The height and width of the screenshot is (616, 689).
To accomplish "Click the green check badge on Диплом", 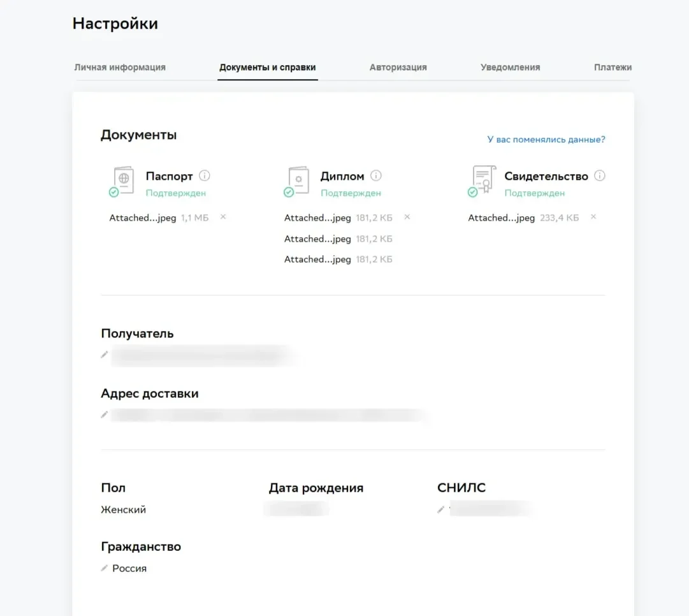I will point(289,192).
